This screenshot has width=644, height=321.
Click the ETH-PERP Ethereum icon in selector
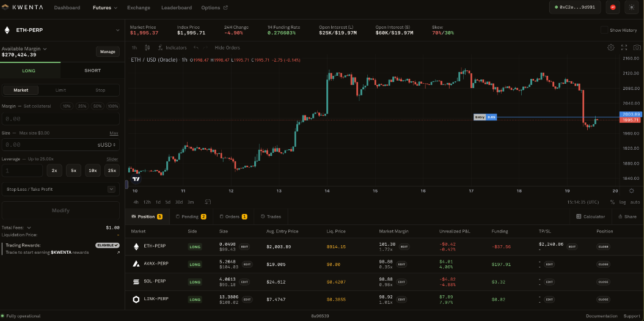coord(7,30)
